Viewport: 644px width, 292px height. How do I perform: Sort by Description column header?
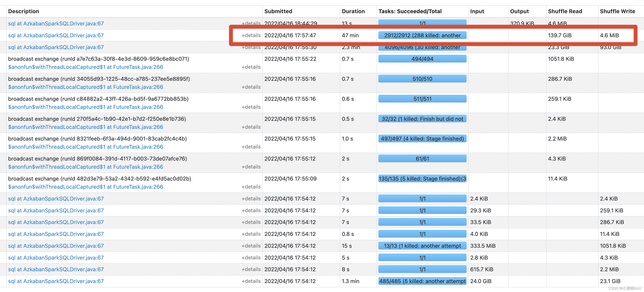coord(23,11)
